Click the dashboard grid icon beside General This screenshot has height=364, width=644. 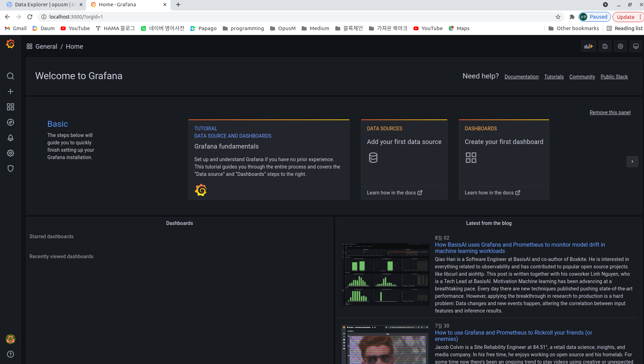29,46
